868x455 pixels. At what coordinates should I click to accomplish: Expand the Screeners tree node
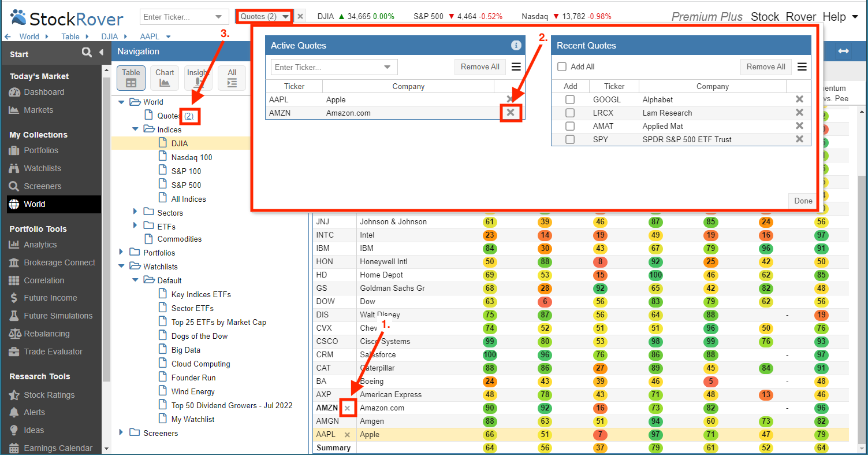click(x=121, y=432)
